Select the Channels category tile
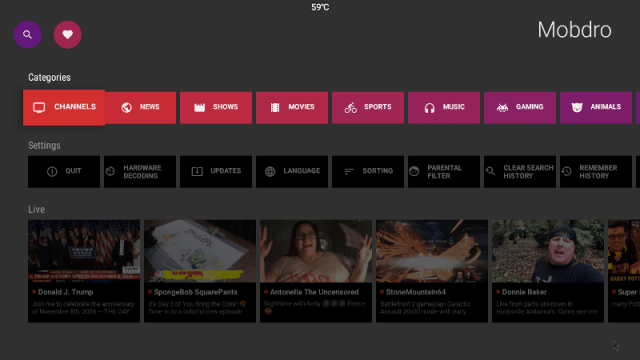 [x=64, y=107]
